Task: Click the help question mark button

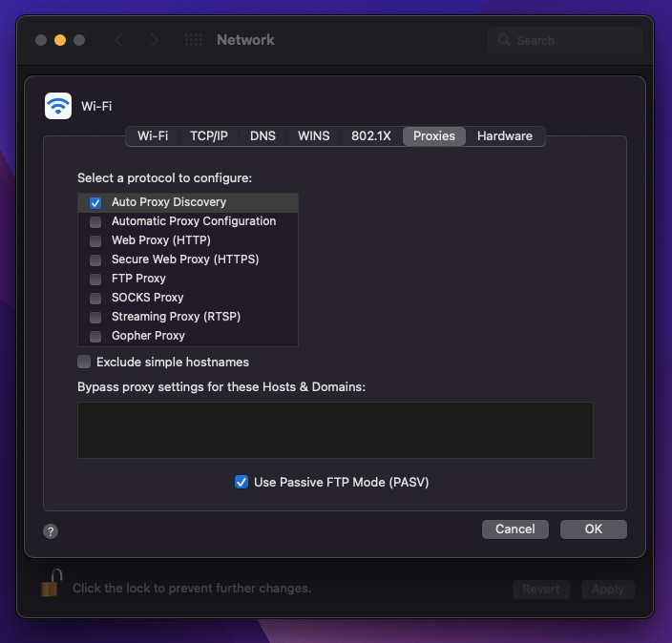Action: point(52,531)
